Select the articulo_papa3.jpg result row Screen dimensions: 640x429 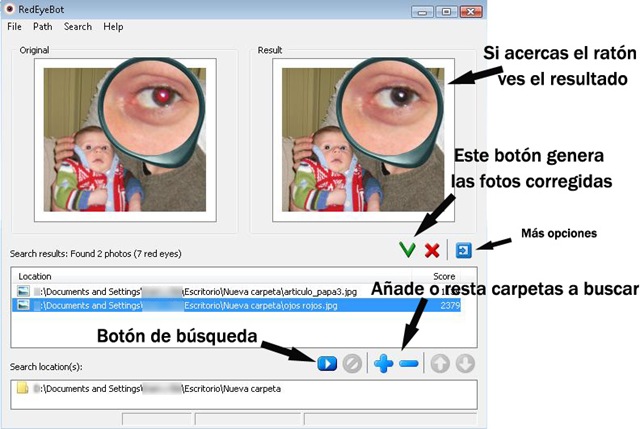point(237,291)
